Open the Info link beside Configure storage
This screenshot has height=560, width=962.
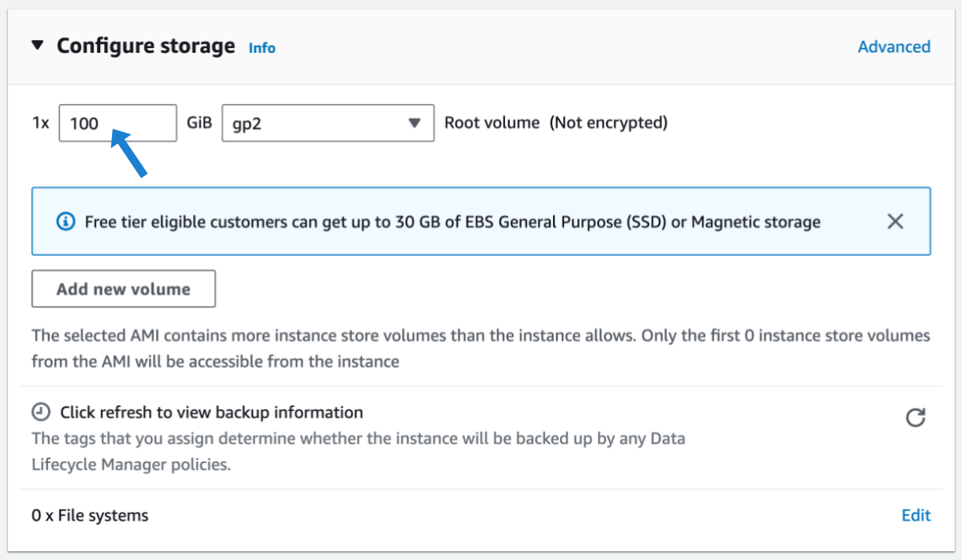coord(262,48)
